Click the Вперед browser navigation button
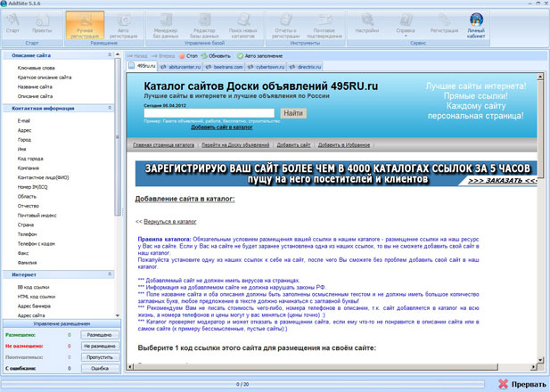This screenshot has width=550, height=392. (x=163, y=56)
